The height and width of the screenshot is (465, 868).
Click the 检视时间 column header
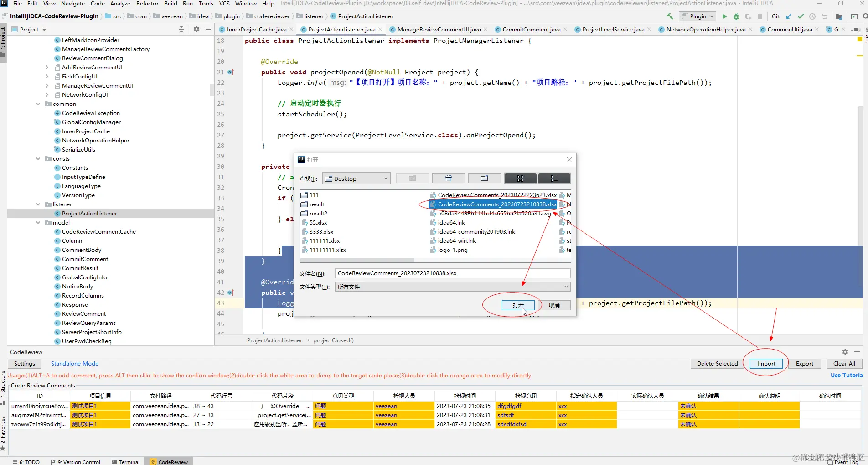tap(465, 396)
